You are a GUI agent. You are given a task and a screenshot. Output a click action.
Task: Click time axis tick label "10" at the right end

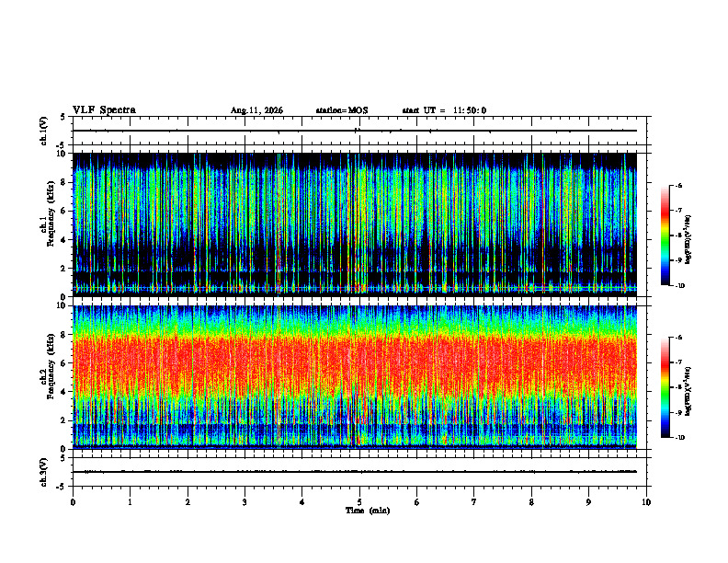point(646,502)
